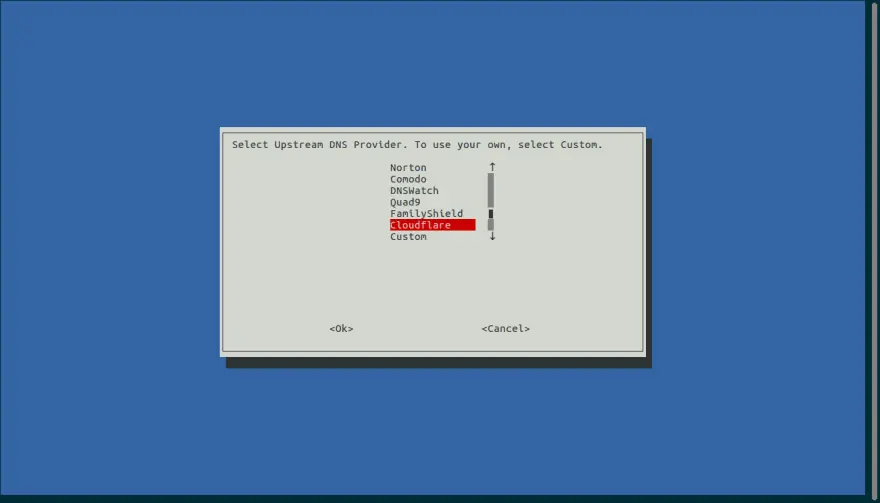
Task: Click the dialog's dark drop shadow along the bottom
Action: pyautogui.click(x=440, y=362)
